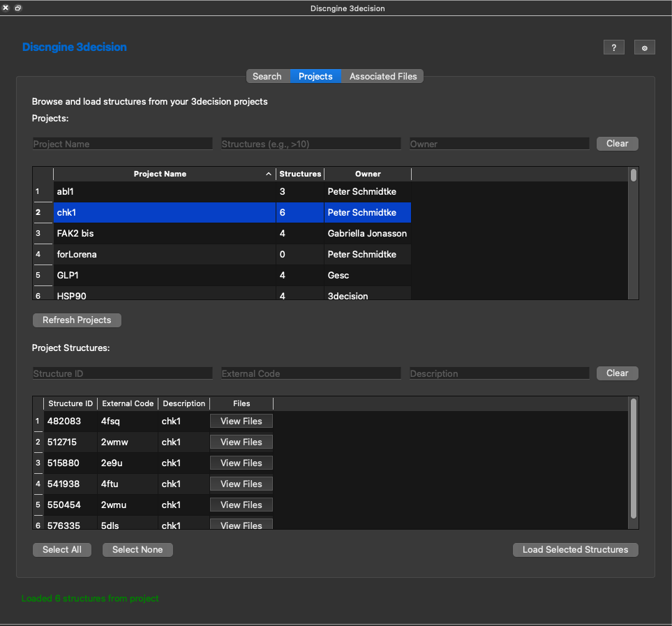Select structure 515880 row

158,463
